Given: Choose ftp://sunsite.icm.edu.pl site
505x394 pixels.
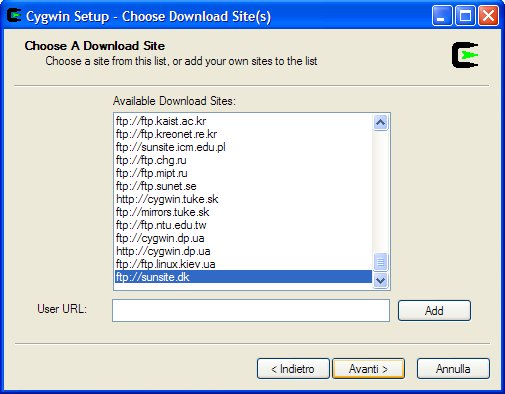Looking at the screenshot, I should point(243,147).
